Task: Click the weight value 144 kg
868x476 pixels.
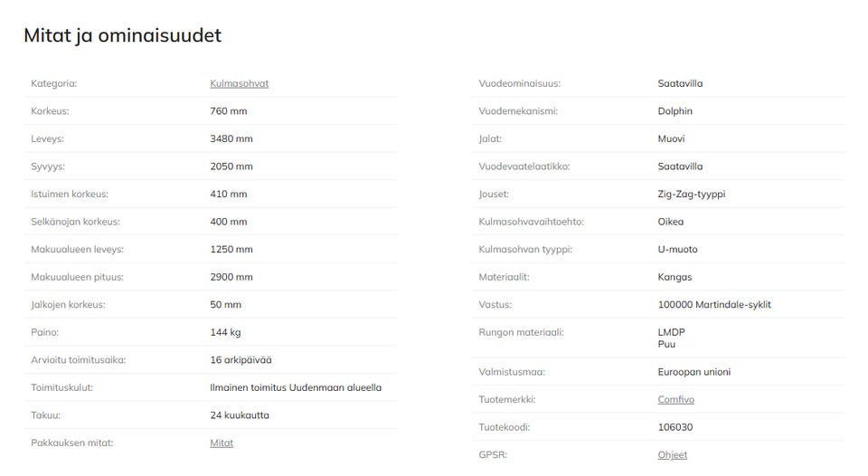Action: point(225,332)
